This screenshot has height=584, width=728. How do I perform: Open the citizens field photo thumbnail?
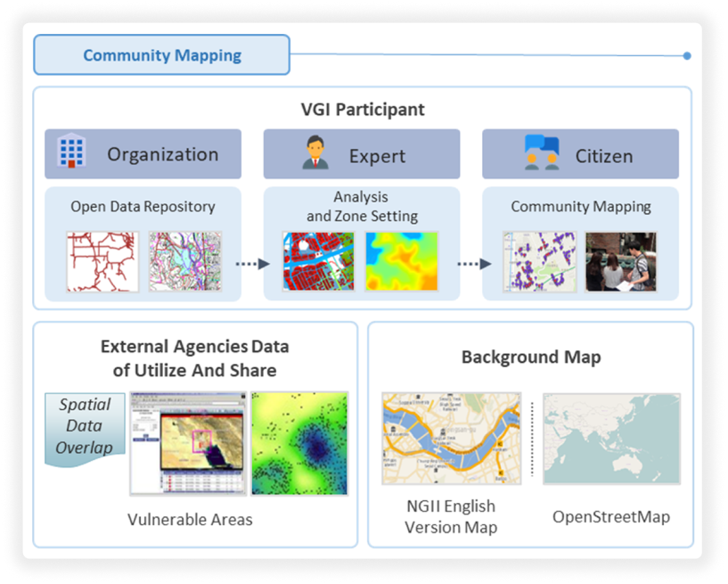coord(621,262)
